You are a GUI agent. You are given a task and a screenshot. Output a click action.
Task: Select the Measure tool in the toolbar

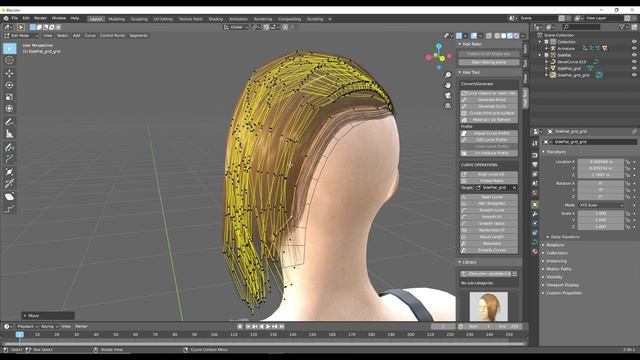click(9, 134)
